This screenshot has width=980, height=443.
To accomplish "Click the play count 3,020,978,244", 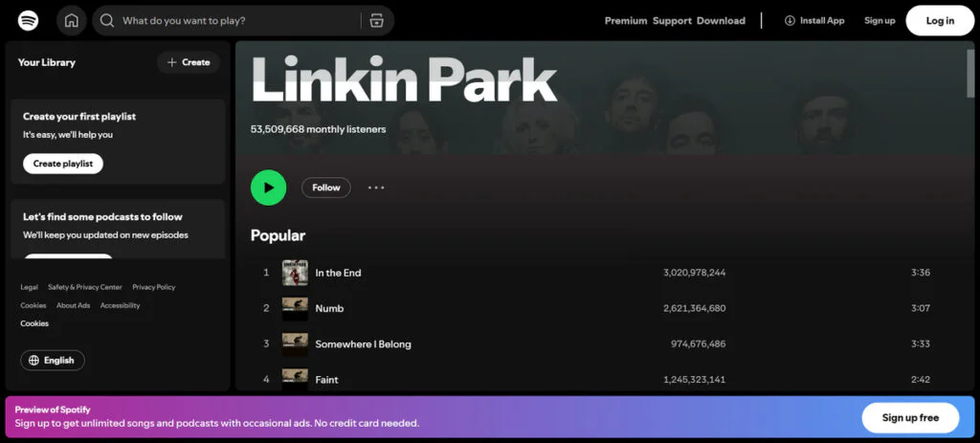I will click(695, 273).
